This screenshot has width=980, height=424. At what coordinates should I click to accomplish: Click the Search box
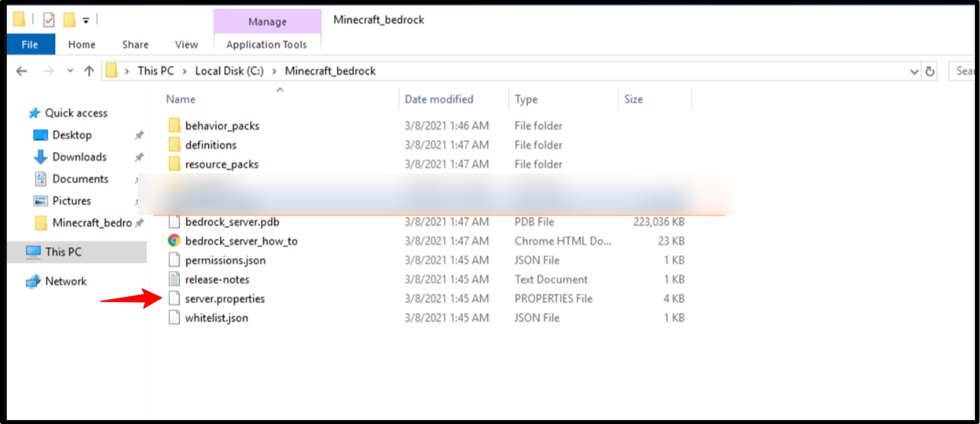coord(962,71)
